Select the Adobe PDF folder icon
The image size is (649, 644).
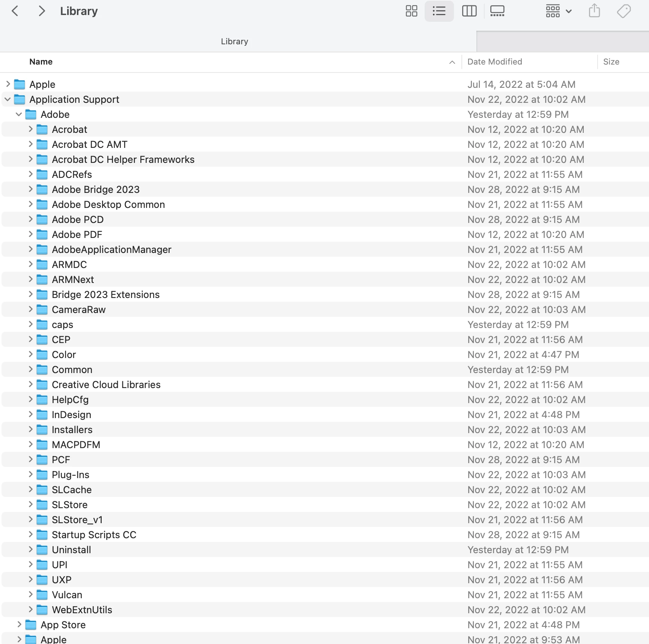[42, 235]
